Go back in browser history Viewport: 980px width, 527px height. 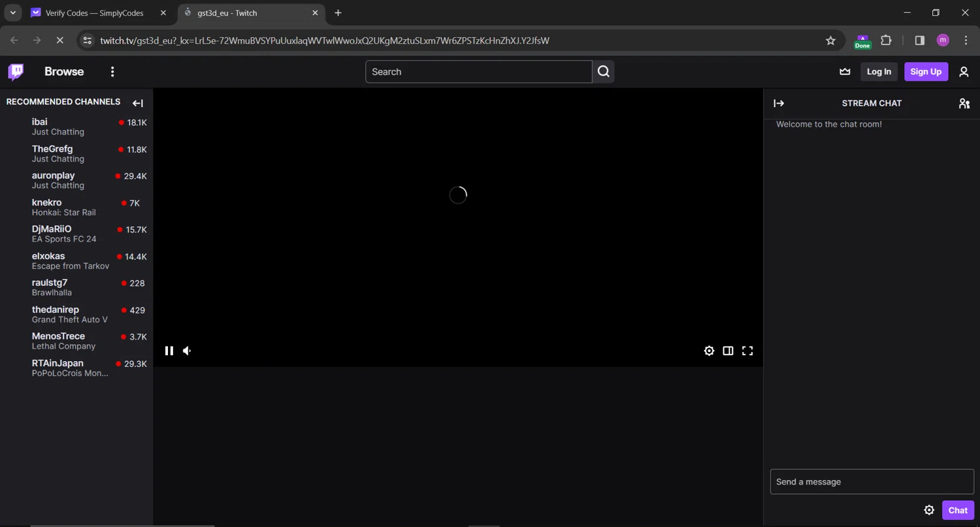click(x=14, y=40)
